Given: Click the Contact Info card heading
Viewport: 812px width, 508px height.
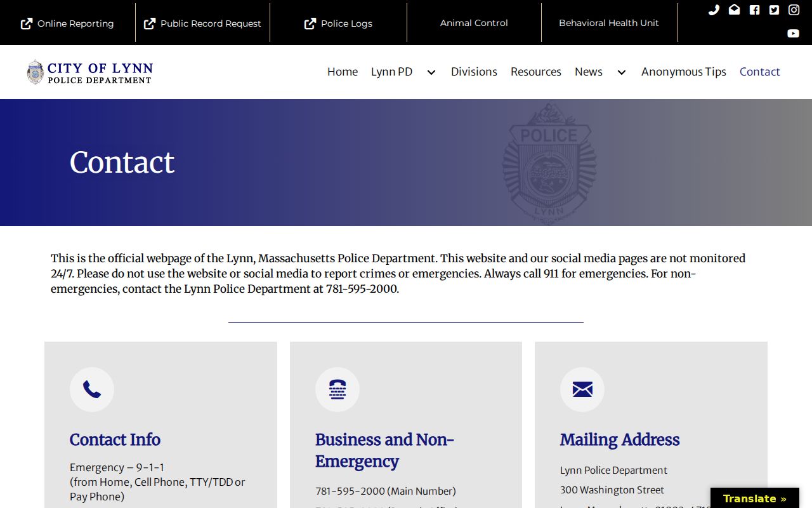Looking at the screenshot, I should pyautogui.click(x=115, y=439).
